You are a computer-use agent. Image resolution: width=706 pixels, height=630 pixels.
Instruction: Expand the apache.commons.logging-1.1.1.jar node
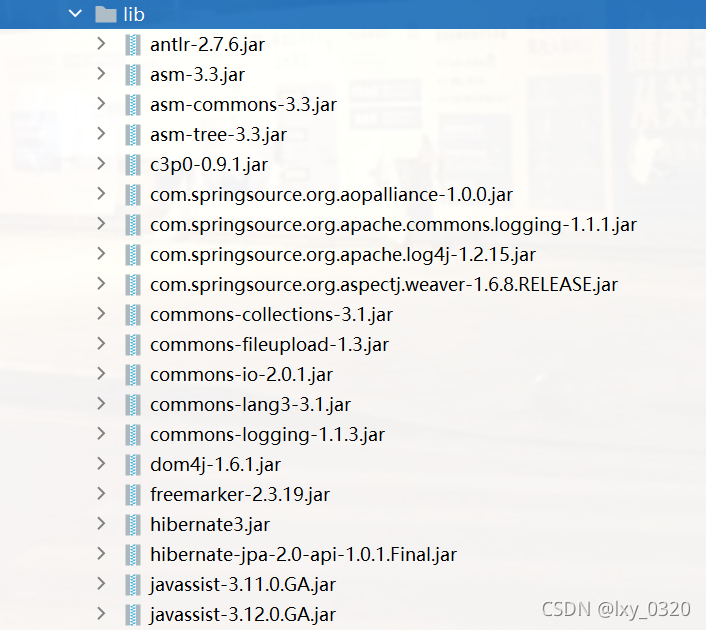coord(101,223)
